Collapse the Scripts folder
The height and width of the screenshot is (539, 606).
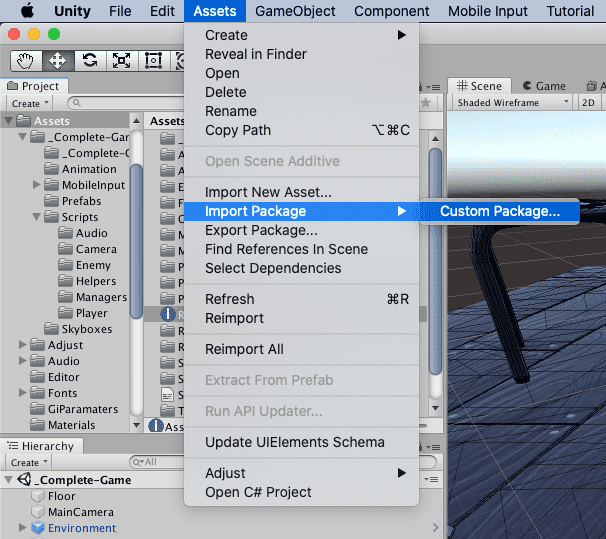37,217
